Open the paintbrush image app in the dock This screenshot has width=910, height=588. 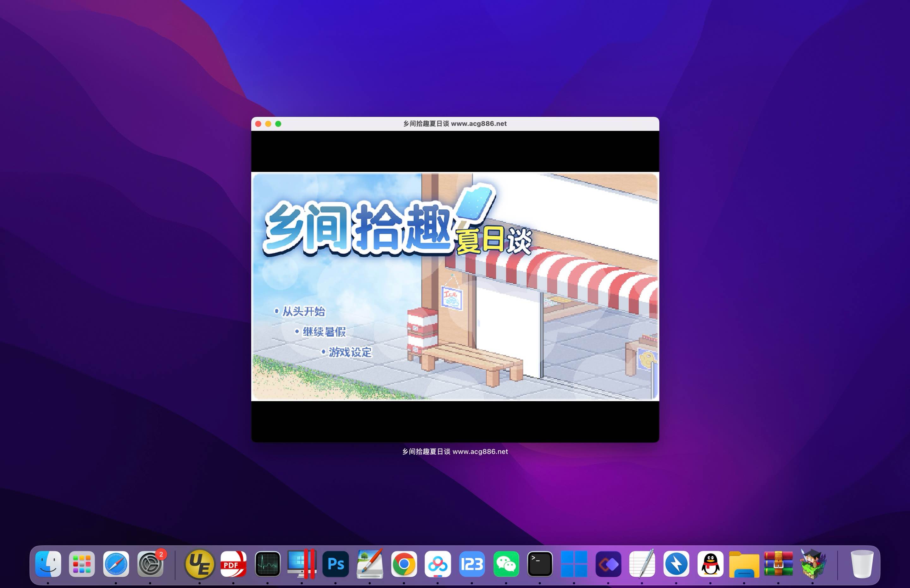369,564
